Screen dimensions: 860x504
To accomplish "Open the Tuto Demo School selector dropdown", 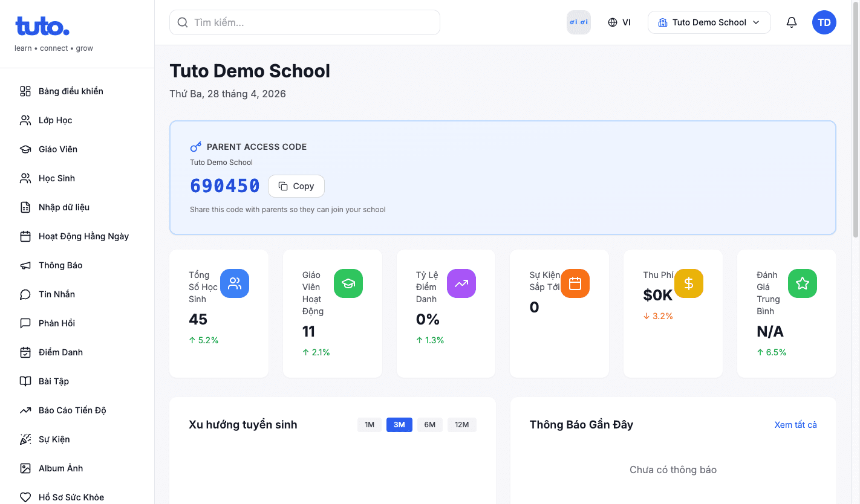I will tap(709, 22).
